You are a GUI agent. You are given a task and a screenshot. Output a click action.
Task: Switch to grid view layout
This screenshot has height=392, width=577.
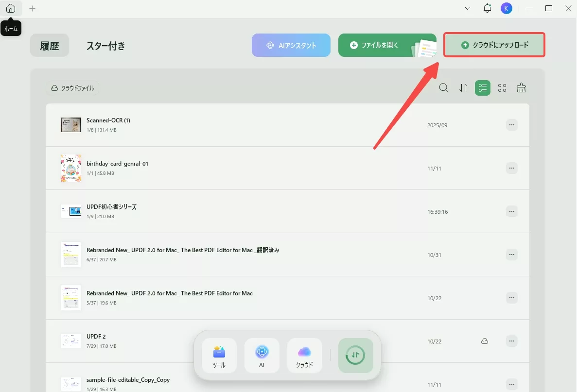(502, 88)
